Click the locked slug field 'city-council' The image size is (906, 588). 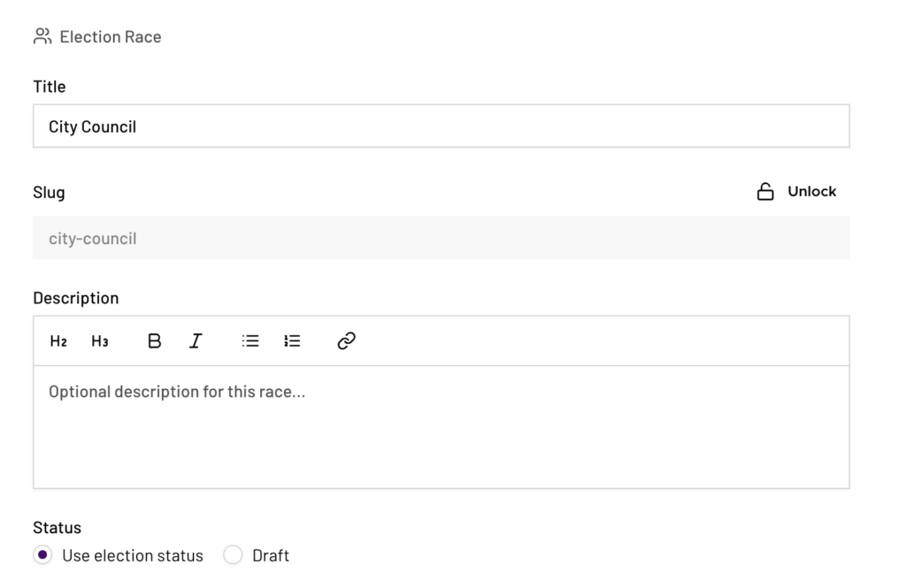click(x=441, y=239)
